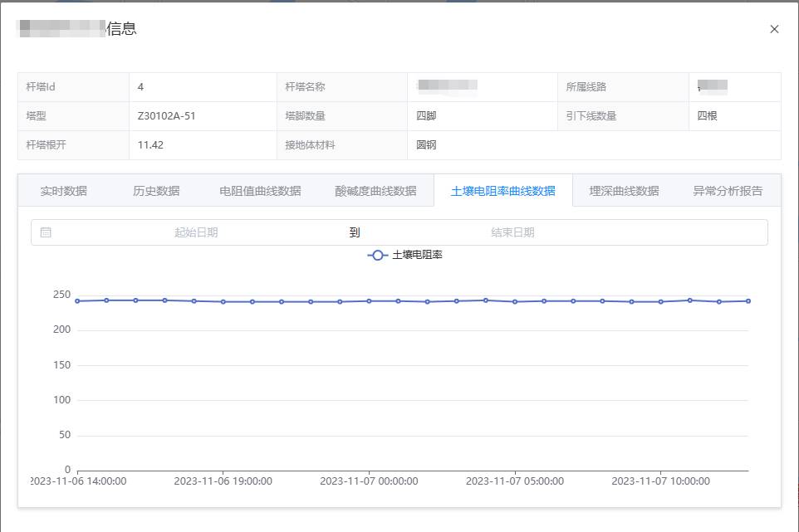This screenshot has width=799, height=532.
Task: Select the 土壤电阻率曲线数据 tab
Action: 502,191
